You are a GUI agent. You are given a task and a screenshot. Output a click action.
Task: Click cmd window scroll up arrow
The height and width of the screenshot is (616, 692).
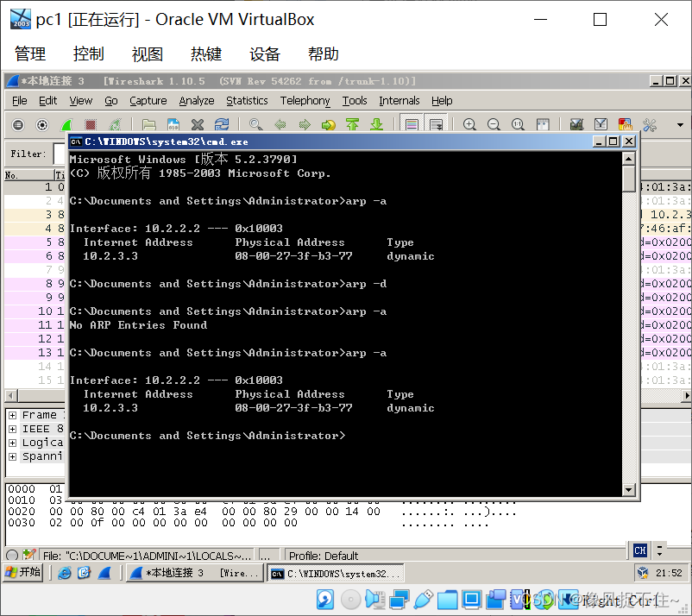[x=628, y=158]
